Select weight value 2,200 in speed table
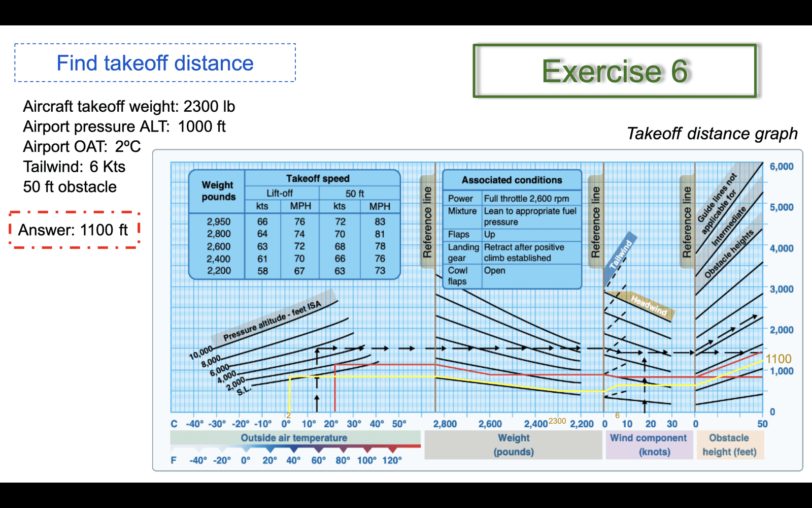The image size is (812, 508). point(219,271)
